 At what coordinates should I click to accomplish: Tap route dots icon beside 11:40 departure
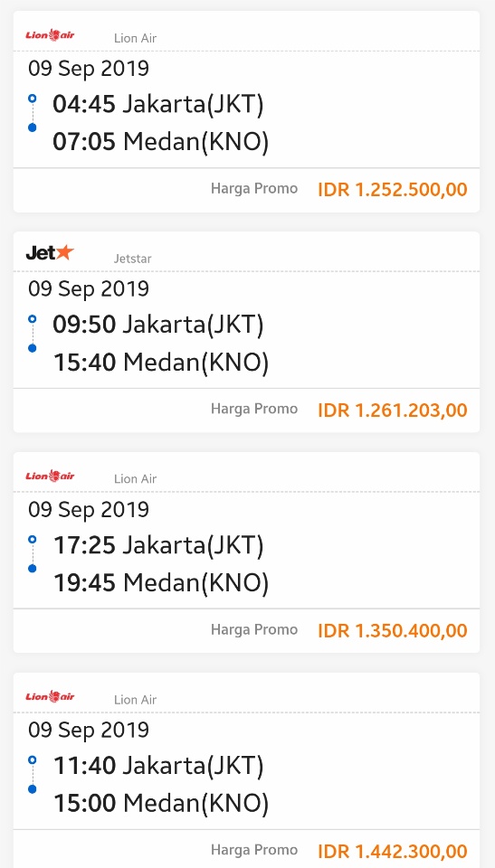[33, 775]
